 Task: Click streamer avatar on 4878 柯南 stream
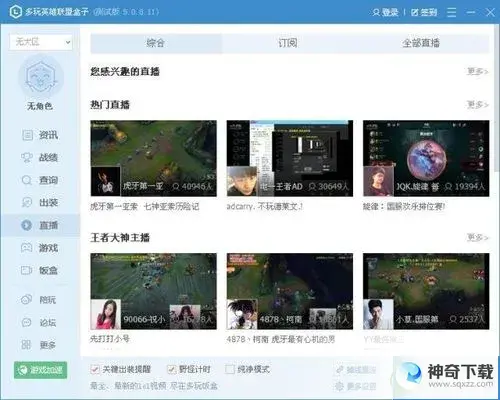242,314
